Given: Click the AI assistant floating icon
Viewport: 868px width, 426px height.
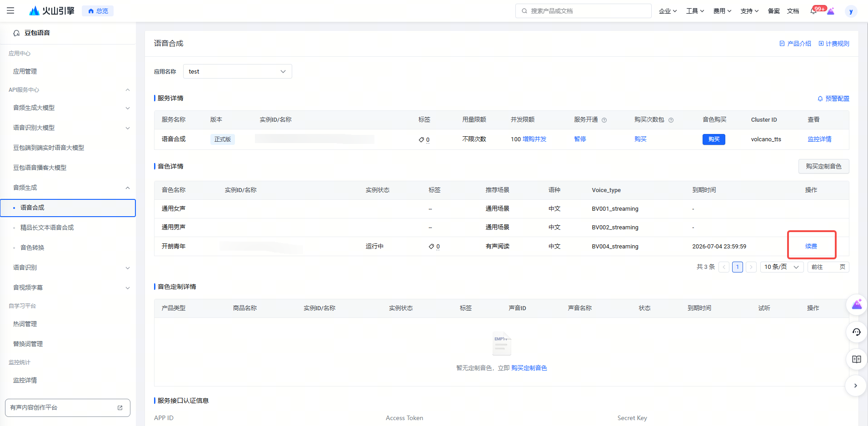Looking at the screenshot, I should tap(856, 304).
